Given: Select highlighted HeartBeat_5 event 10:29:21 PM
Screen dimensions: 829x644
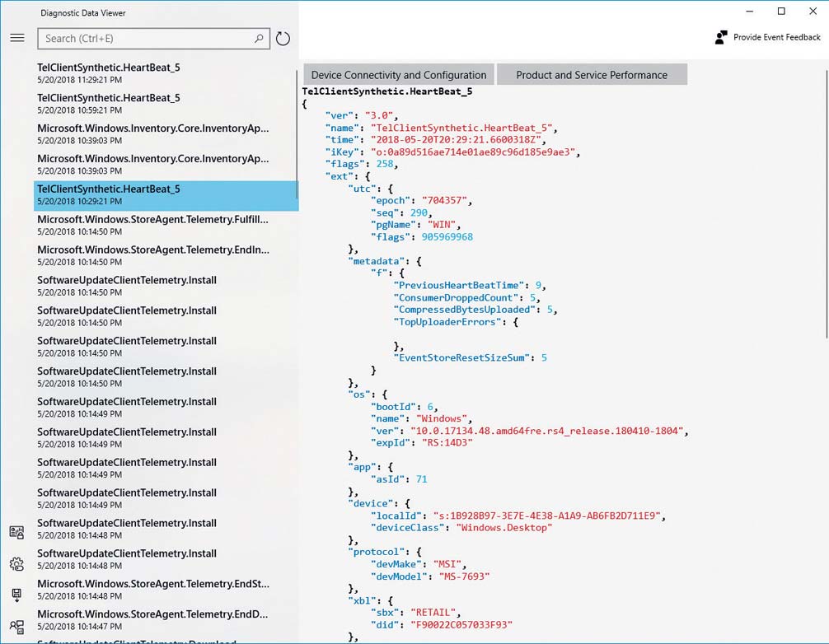Looking at the screenshot, I should click(166, 195).
